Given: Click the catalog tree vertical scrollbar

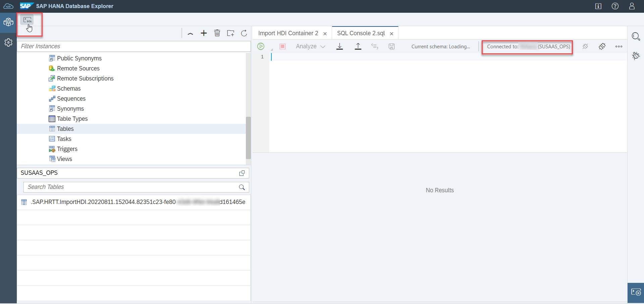Looking at the screenshot, I should pos(248,138).
